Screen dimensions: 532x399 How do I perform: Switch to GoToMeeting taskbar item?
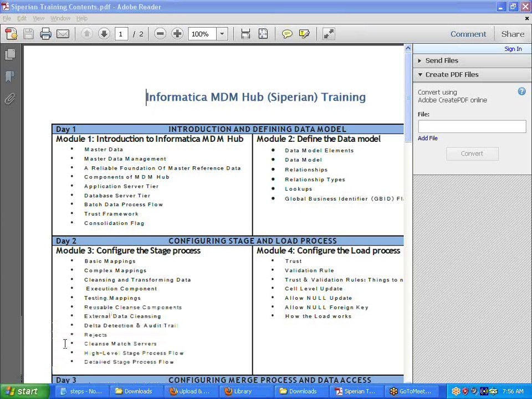(x=412, y=391)
